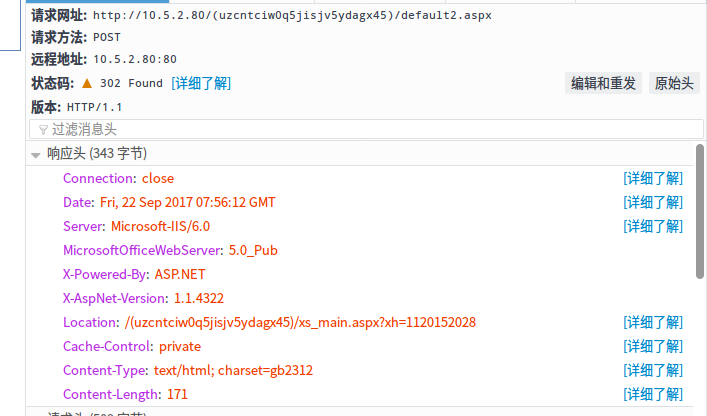The image size is (707, 416).
Task: Open 详细了解 link for Server header
Action: 653,226
